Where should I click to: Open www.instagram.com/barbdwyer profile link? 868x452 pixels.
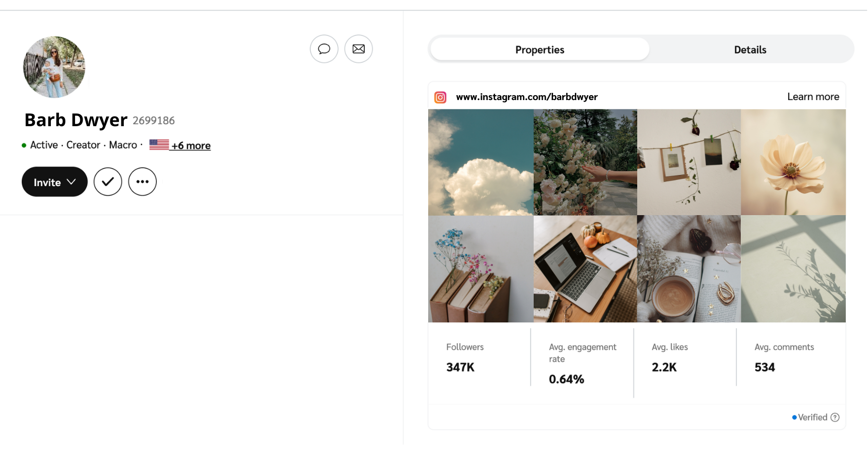pyautogui.click(x=527, y=97)
